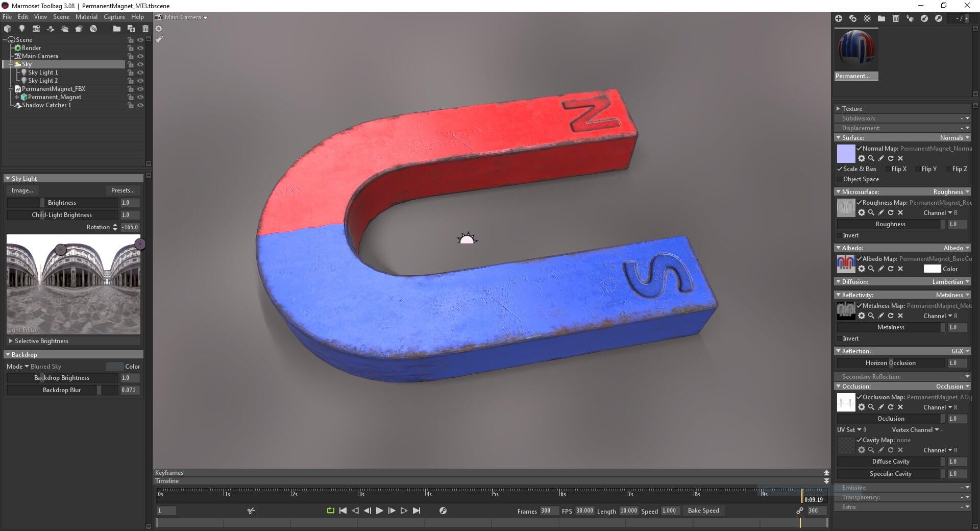Image resolution: width=980 pixels, height=531 pixels.
Task: Play the timeline animation
Action: (379, 511)
